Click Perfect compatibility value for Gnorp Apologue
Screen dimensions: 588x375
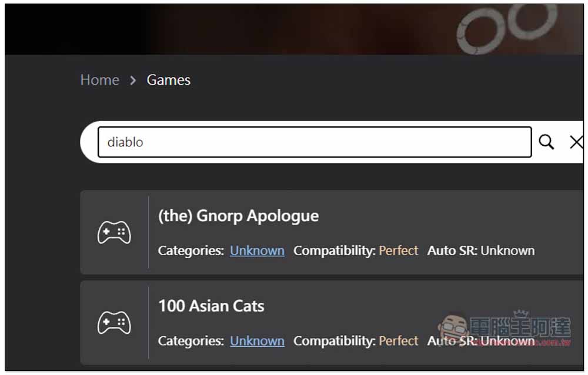(398, 250)
